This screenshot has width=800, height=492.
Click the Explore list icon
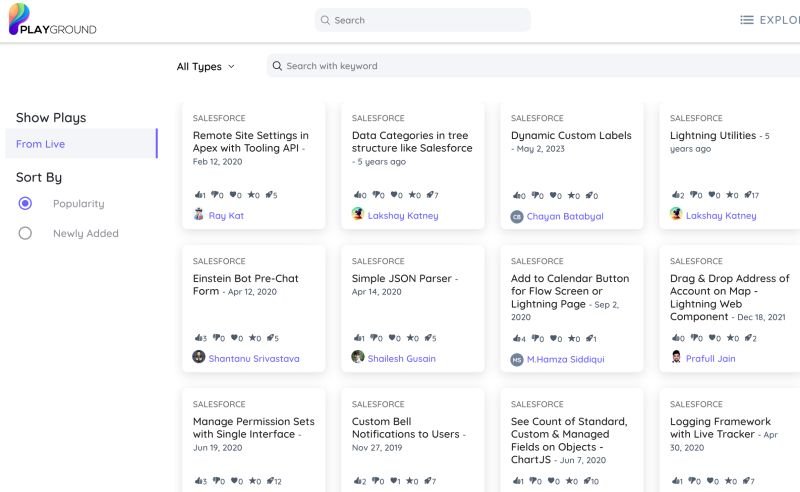(x=746, y=20)
